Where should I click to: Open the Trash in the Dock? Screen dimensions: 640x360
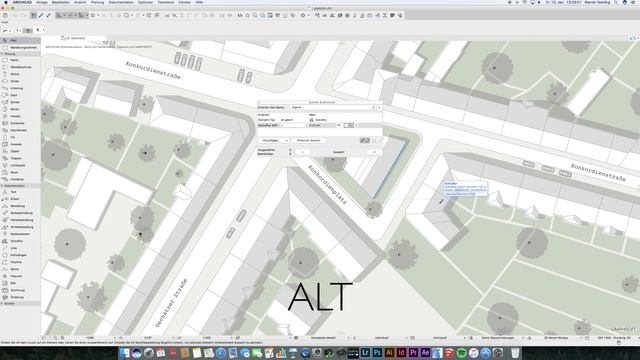click(x=515, y=353)
